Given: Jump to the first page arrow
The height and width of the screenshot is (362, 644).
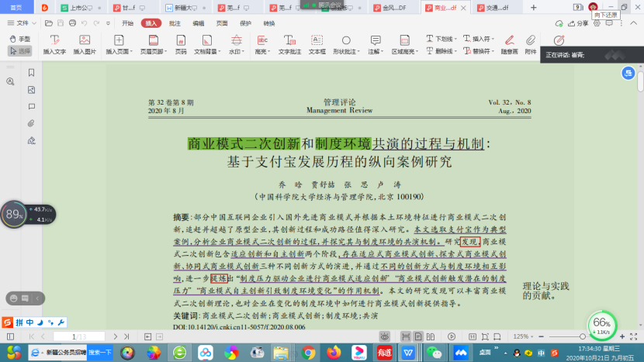Looking at the screenshot, I should click(32, 336).
